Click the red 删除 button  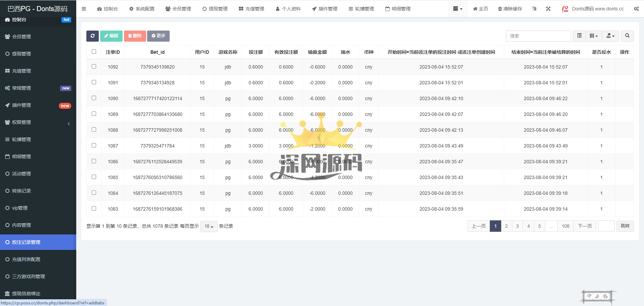coord(135,36)
